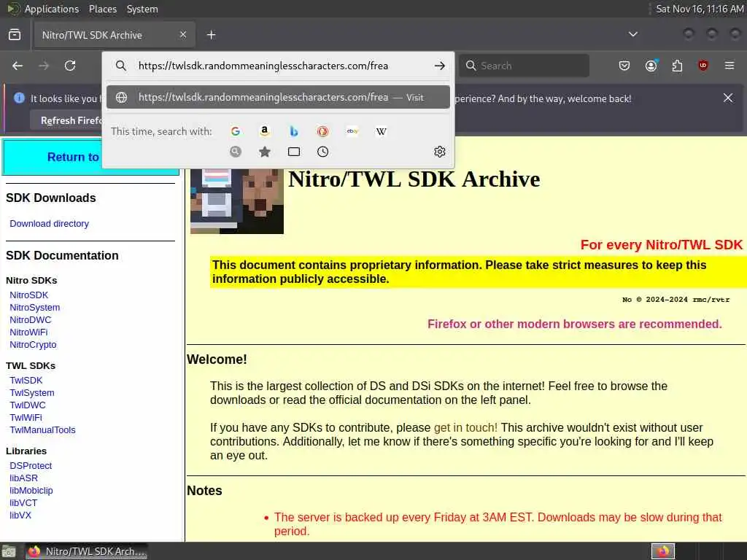The height and width of the screenshot is (560, 747).
Task: Open the NitroCrypto link
Action: click(x=33, y=345)
